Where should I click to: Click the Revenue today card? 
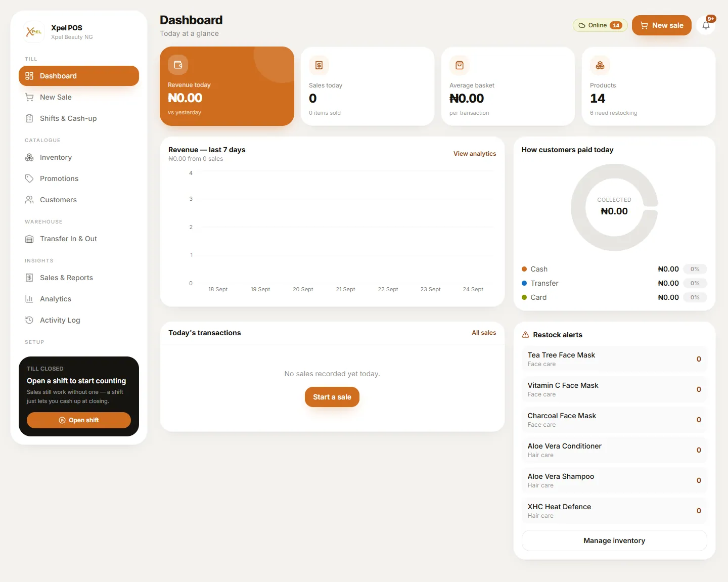(x=227, y=86)
